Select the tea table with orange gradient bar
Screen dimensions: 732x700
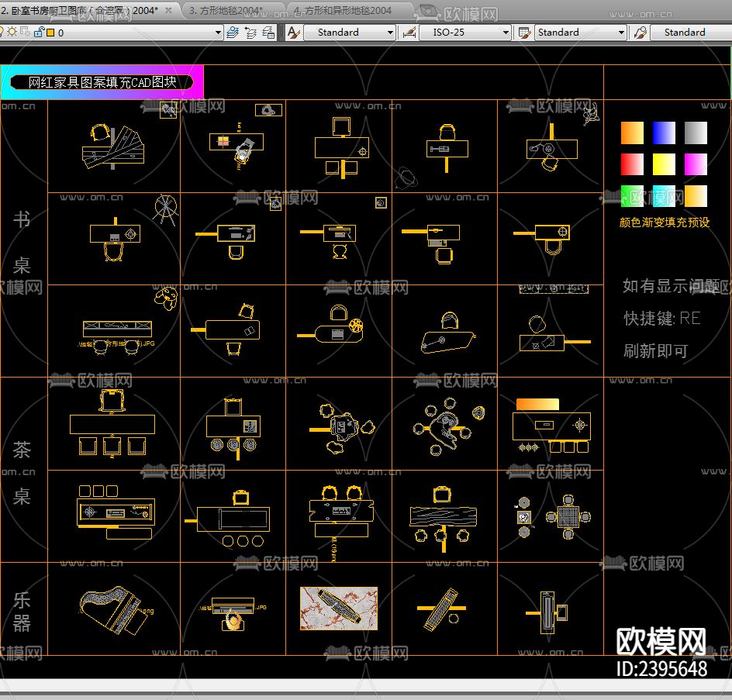pyautogui.click(x=551, y=426)
